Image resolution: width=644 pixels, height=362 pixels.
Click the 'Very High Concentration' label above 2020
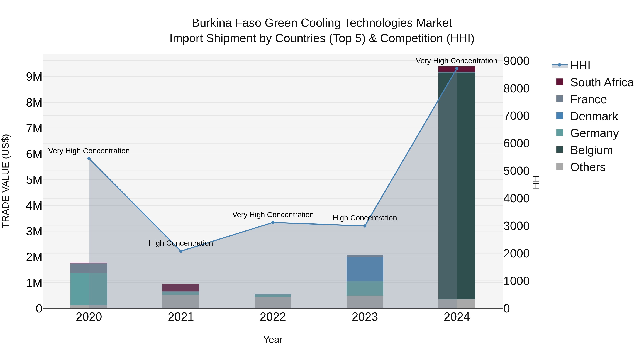click(89, 151)
